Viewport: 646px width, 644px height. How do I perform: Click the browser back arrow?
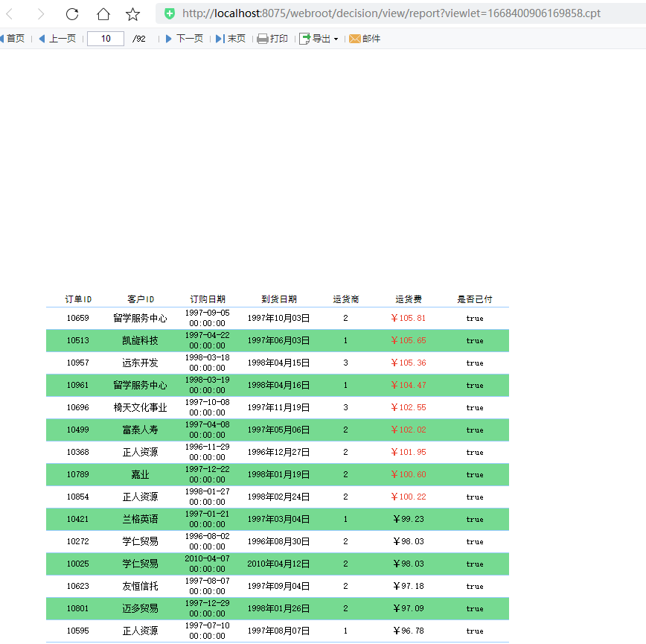10,14
